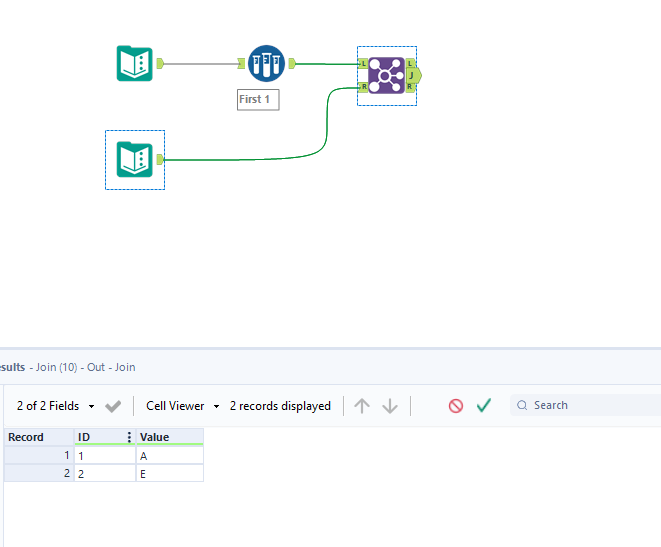Click the Join tool R input anchor
This screenshot has width=661, height=547.
tap(363, 87)
